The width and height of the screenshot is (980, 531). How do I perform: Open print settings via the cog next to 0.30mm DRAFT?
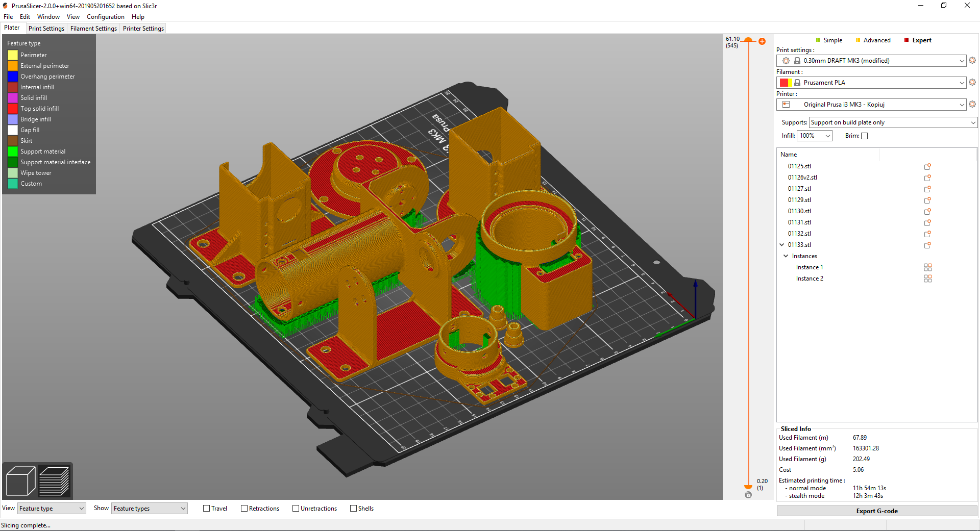[972, 60]
